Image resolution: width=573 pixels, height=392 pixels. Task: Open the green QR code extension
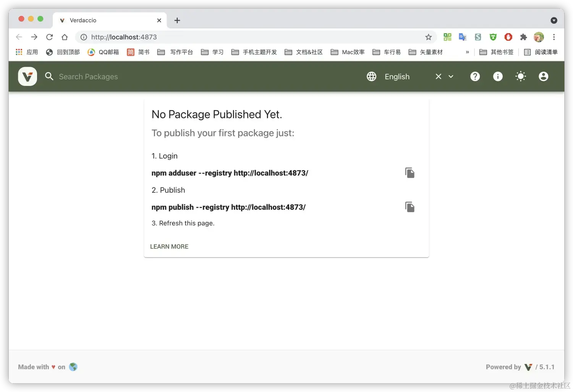tap(447, 37)
